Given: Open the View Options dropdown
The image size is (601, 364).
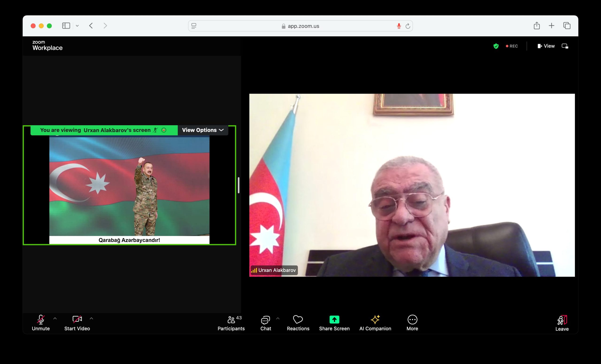Looking at the screenshot, I should click(x=203, y=130).
